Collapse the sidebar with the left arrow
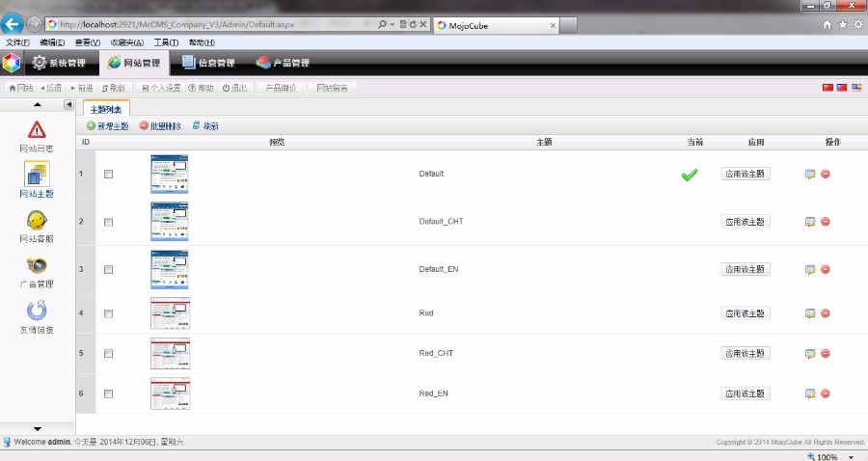868x461 pixels. point(68,104)
